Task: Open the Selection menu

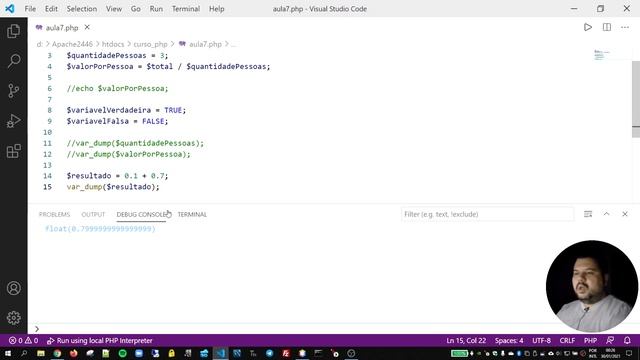Action: [x=82, y=9]
